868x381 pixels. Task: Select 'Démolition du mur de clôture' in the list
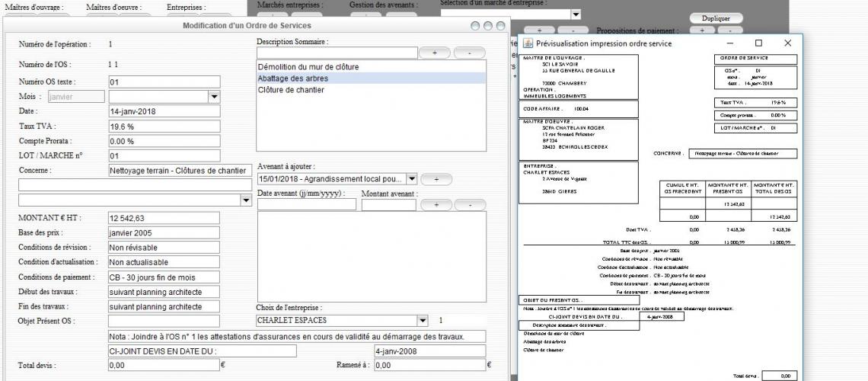click(371, 67)
